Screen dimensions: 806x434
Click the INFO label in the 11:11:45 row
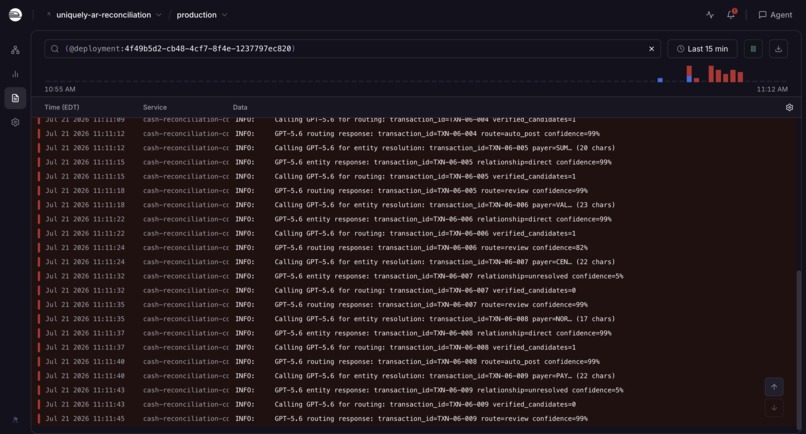[245, 419]
